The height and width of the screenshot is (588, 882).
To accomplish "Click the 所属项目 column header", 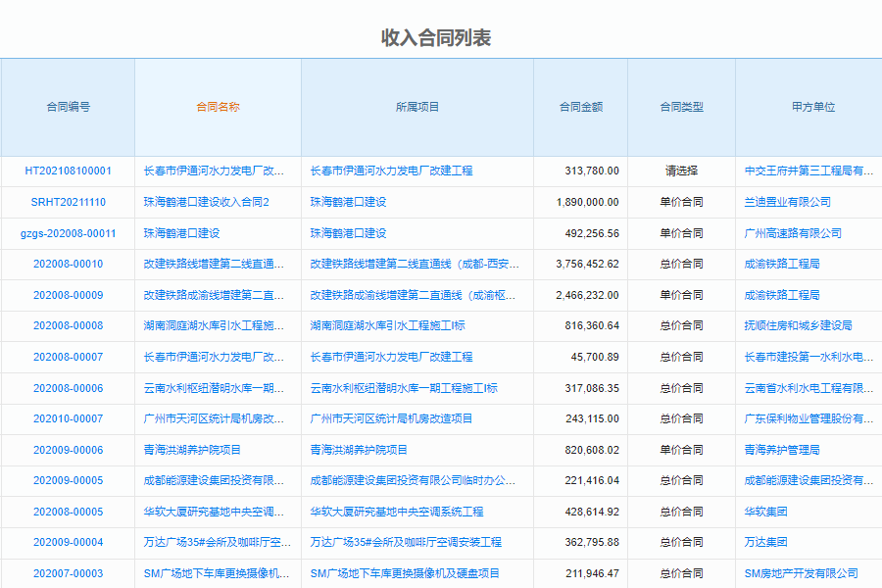I will click(417, 107).
